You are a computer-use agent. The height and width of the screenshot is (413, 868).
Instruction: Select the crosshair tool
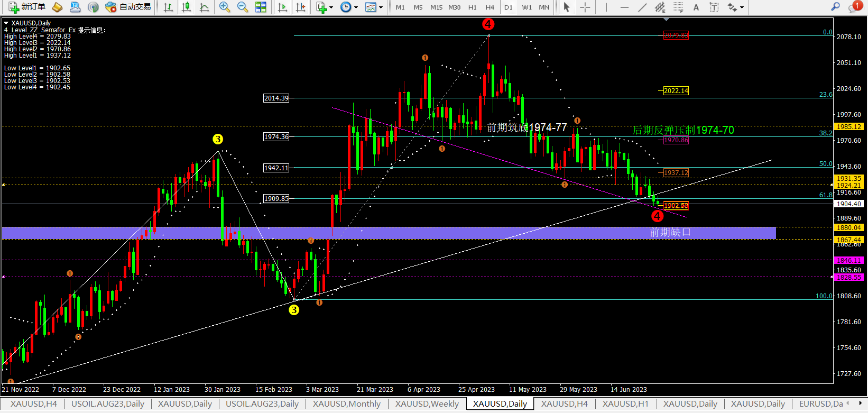(x=585, y=7)
